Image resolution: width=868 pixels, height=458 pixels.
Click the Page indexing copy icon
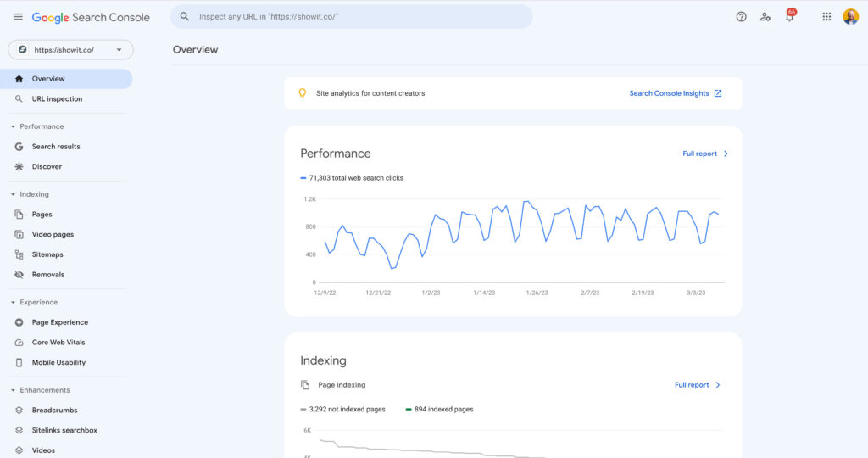tap(305, 385)
